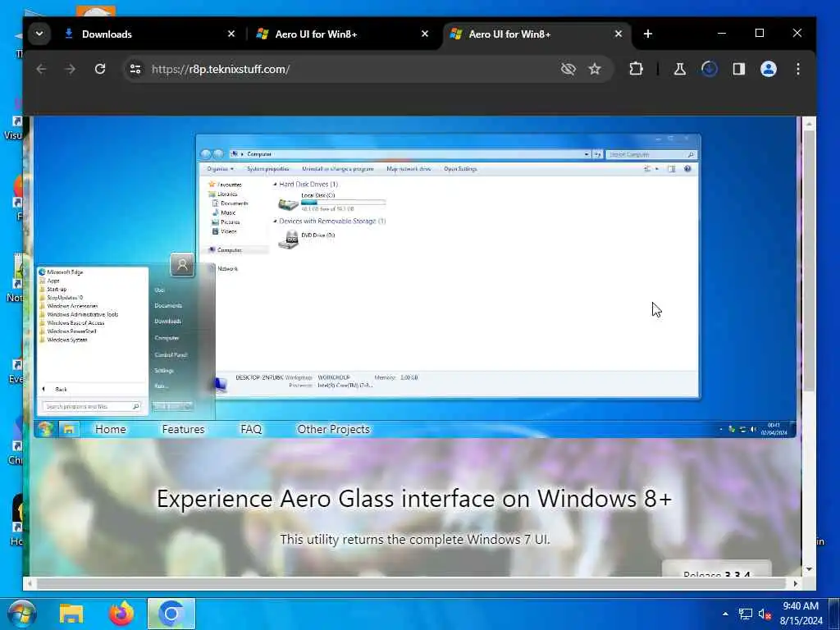Show hidden system tray icons

click(x=725, y=614)
